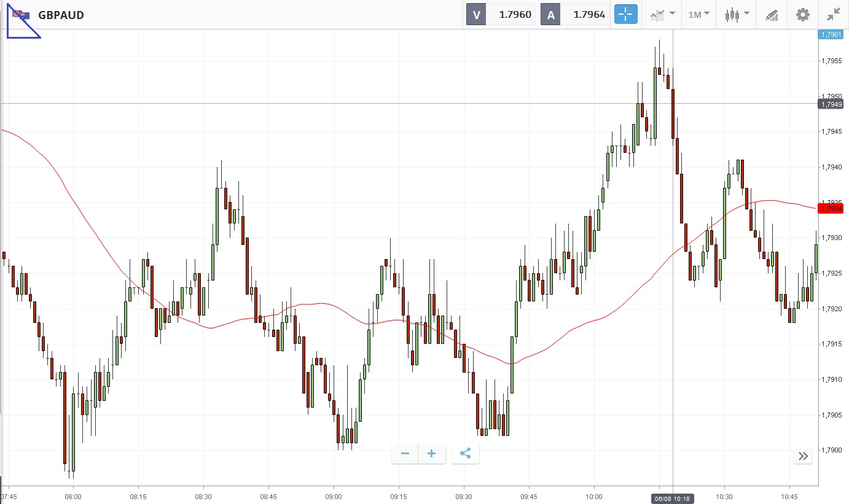Open chart settings with the gear icon
Image resolution: width=849 pixels, height=504 pixels.
pos(802,15)
